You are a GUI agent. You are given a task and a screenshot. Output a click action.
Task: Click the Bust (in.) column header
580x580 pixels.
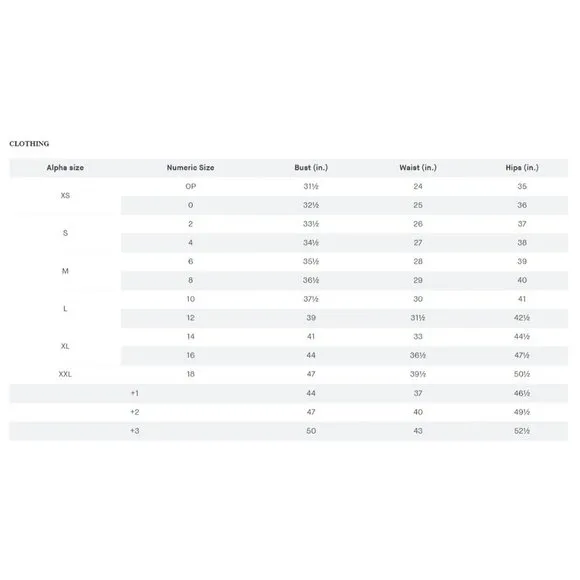(311, 168)
